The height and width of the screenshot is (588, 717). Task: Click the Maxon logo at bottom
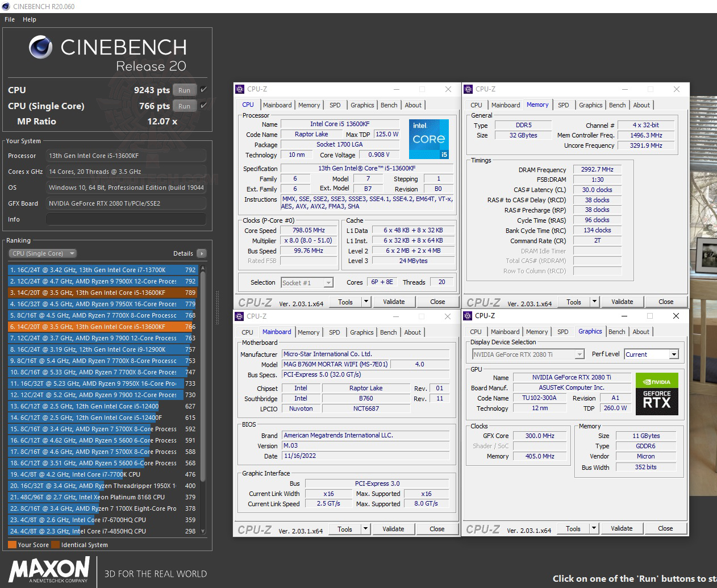point(49,570)
